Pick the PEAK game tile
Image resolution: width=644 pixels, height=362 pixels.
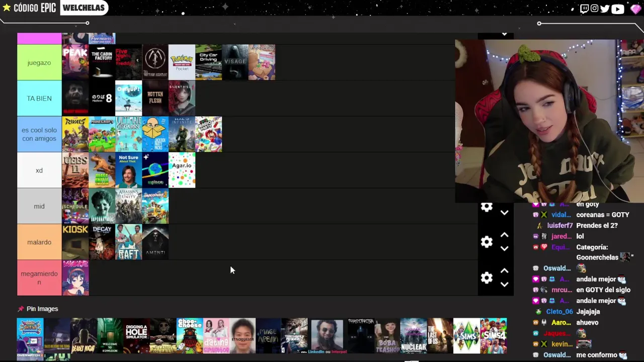(75, 62)
